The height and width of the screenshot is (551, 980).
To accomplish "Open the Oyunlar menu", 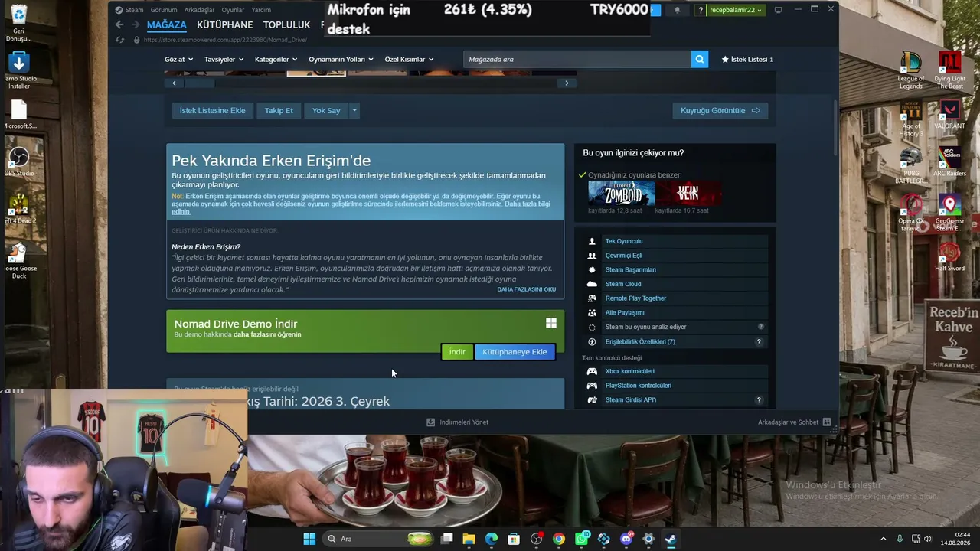I will pyautogui.click(x=233, y=10).
